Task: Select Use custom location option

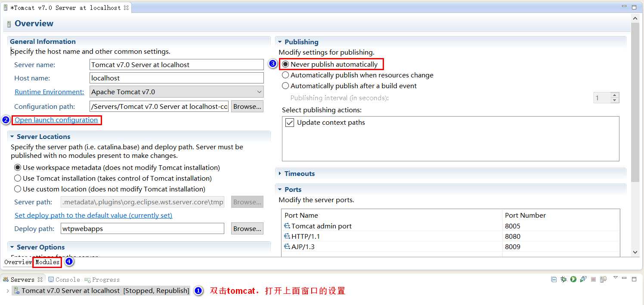Action: 18,189
